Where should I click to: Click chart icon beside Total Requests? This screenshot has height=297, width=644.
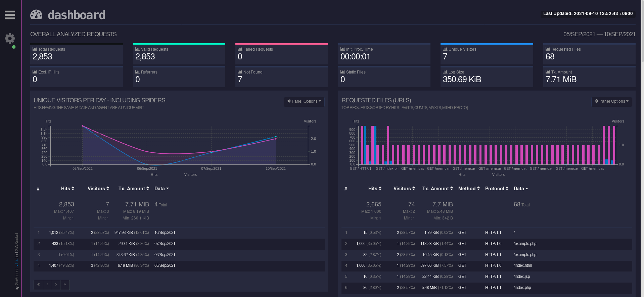35,49
